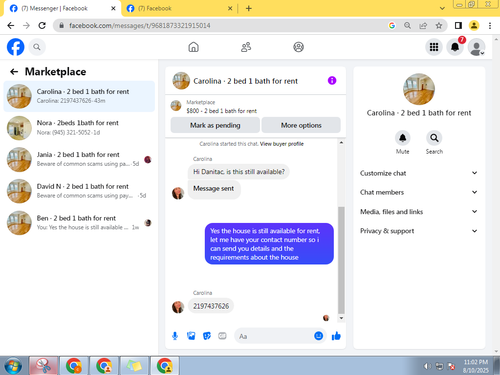
Task: Open the View buyer profile link
Action: point(282,144)
